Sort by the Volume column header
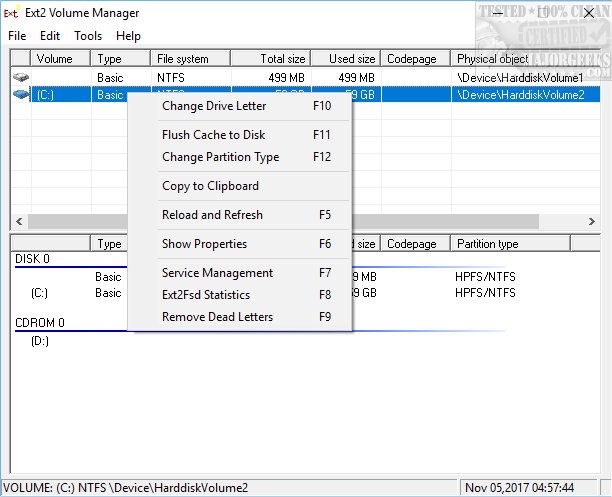The width and height of the screenshot is (612, 497). [60, 59]
